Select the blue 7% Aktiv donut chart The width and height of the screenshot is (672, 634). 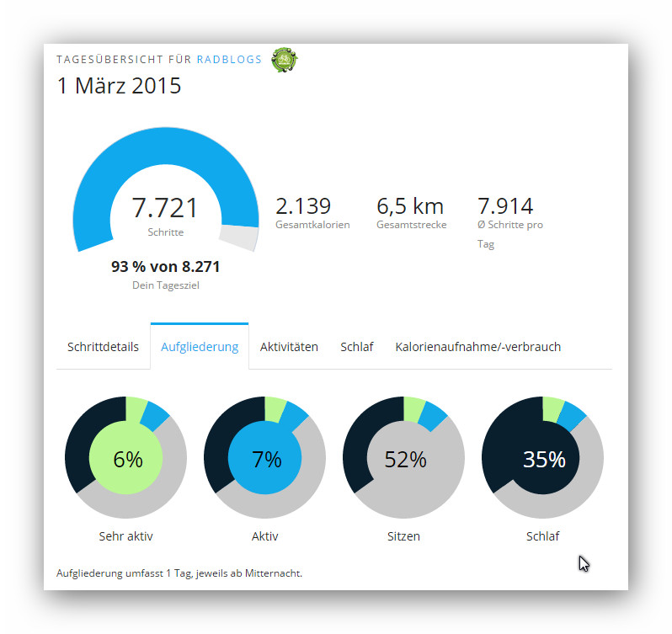pos(265,459)
